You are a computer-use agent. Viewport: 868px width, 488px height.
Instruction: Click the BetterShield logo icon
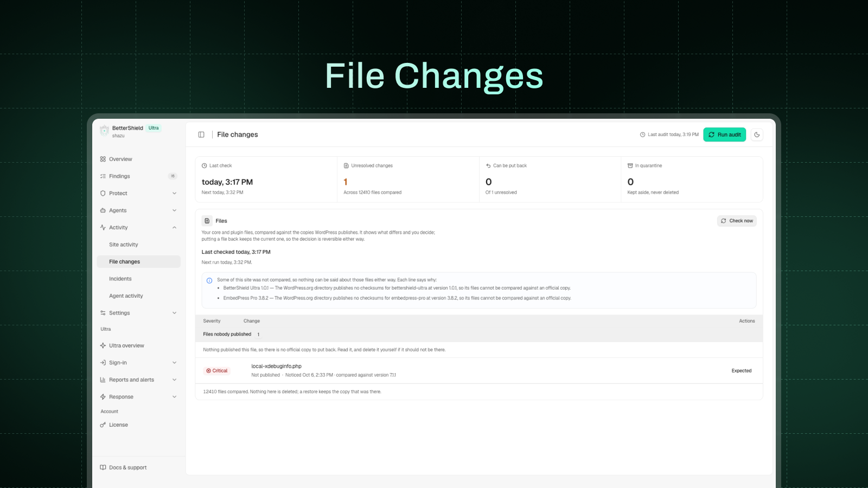(x=104, y=130)
